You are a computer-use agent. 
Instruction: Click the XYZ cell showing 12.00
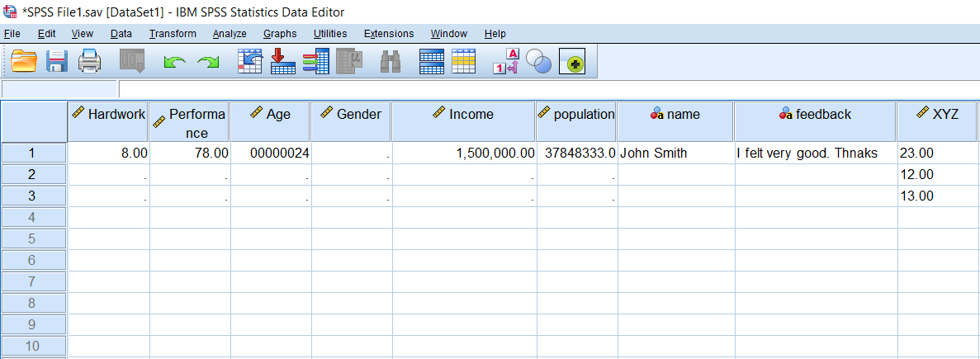937,174
